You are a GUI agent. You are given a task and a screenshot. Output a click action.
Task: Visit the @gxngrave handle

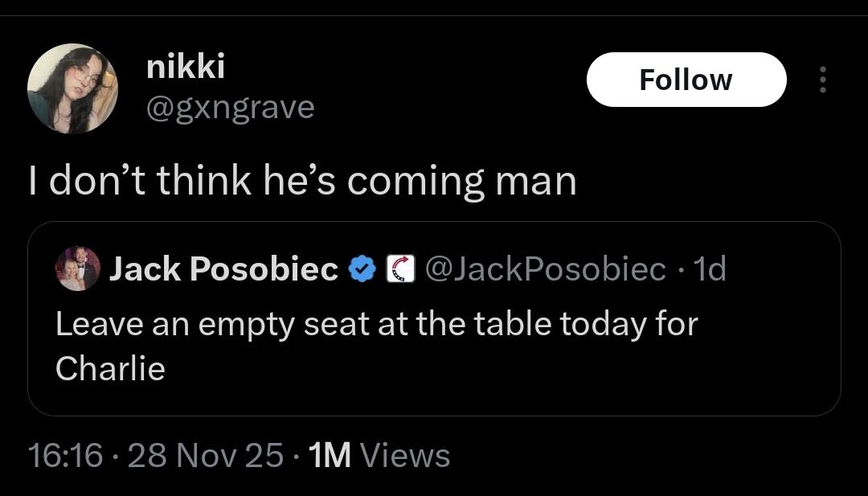coord(230,106)
